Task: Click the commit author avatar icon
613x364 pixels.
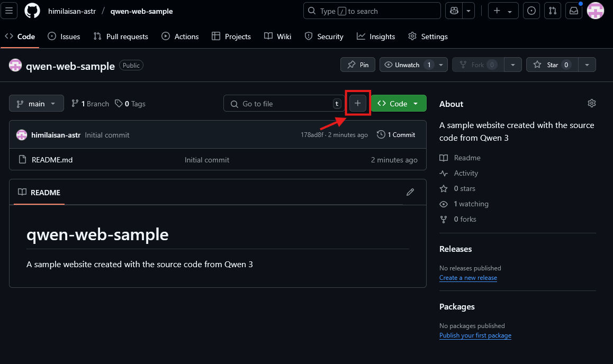Action: tap(22, 135)
